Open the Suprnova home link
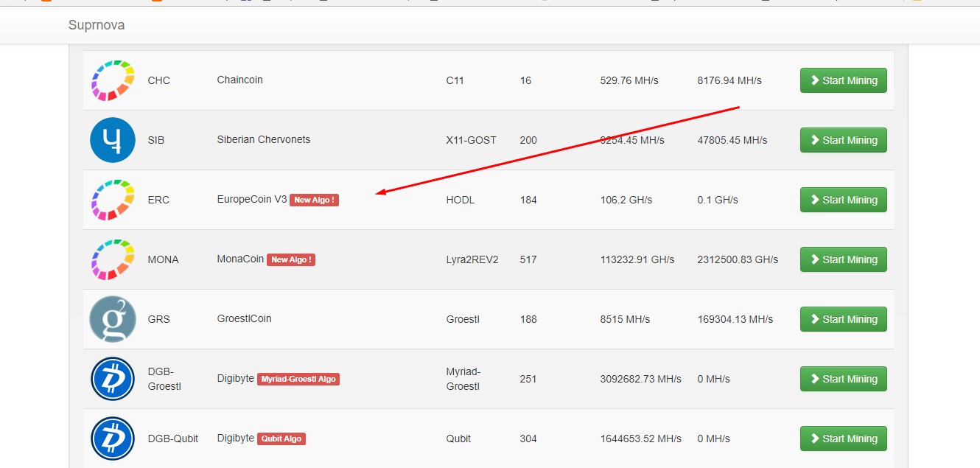This screenshot has width=980, height=468. [x=97, y=25]
